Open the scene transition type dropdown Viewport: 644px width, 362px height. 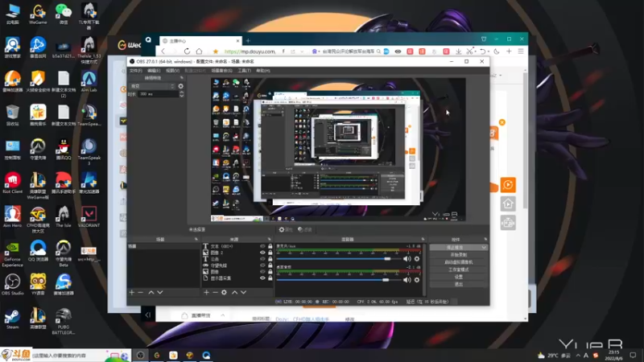(x=152, y=86)
